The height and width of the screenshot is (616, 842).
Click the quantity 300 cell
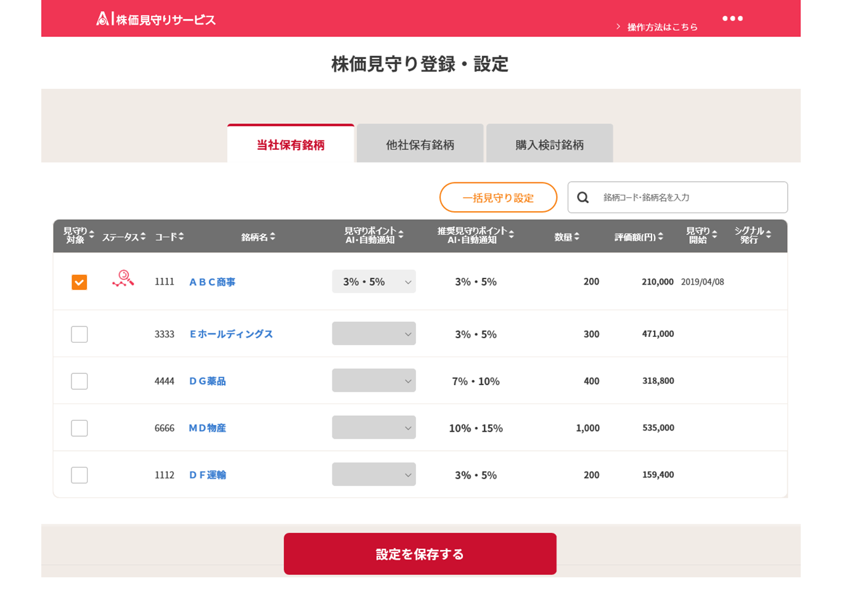coord(592,334)
